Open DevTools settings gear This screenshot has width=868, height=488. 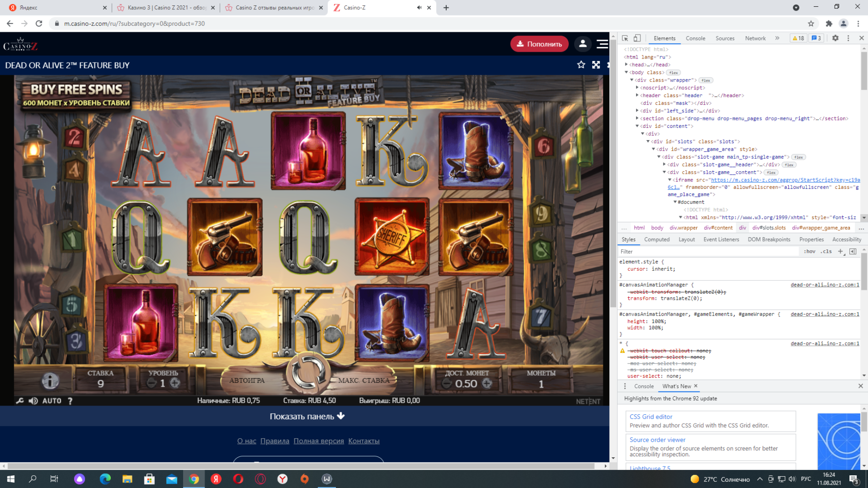(x=835, y=38)
